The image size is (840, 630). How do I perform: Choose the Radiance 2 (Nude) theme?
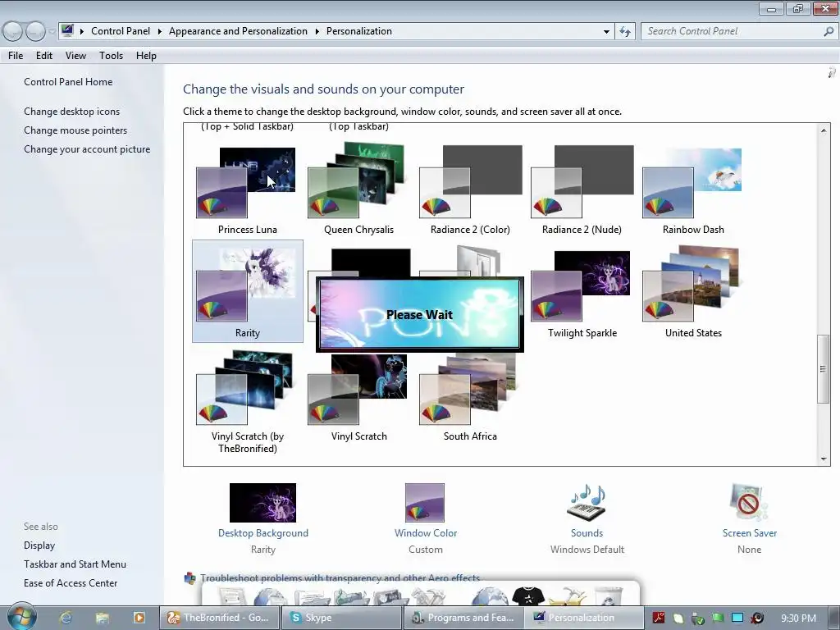(582, 189)
